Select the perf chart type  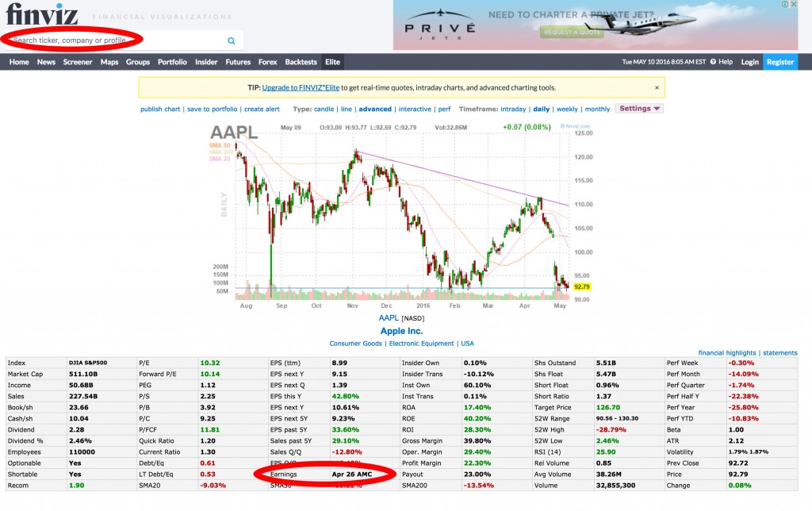(444, 109)
